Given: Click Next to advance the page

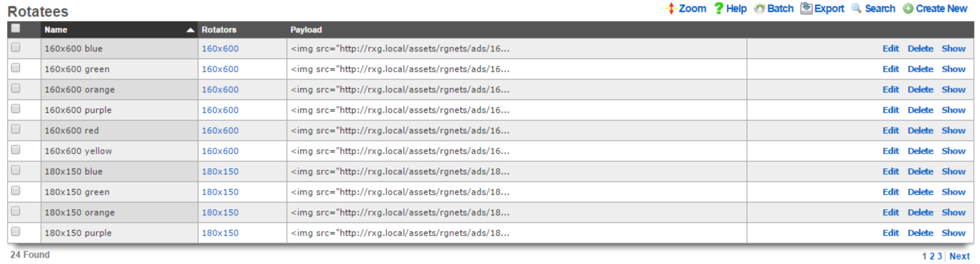Looking at the screenshot, I should 959,256.
